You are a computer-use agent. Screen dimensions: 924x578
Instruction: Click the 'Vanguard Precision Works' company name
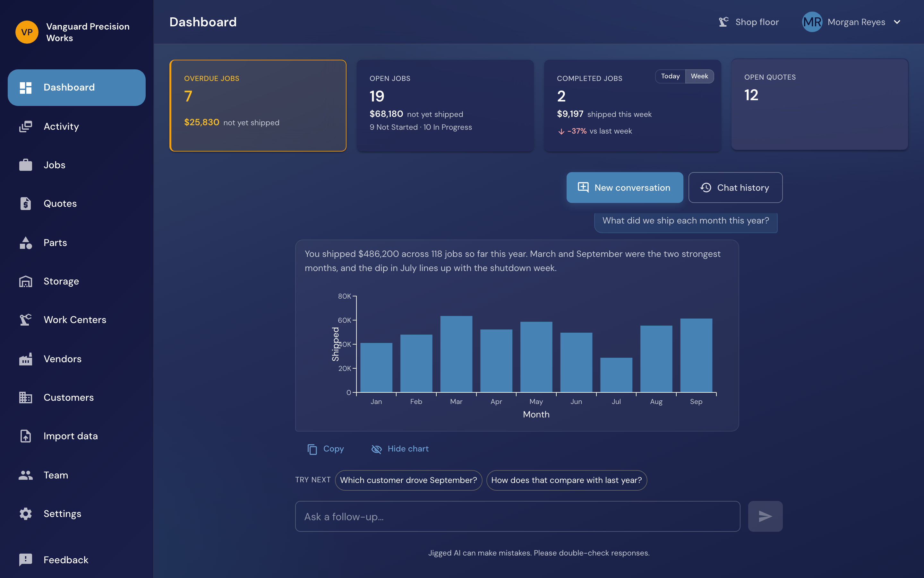88,32
